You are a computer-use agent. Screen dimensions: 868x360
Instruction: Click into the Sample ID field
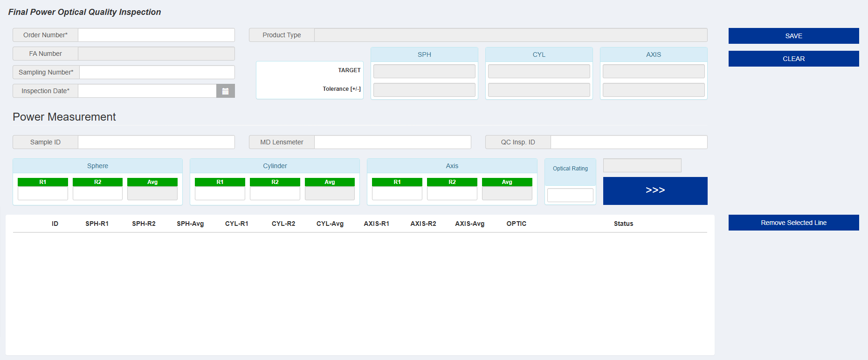(x=156, y=142)
